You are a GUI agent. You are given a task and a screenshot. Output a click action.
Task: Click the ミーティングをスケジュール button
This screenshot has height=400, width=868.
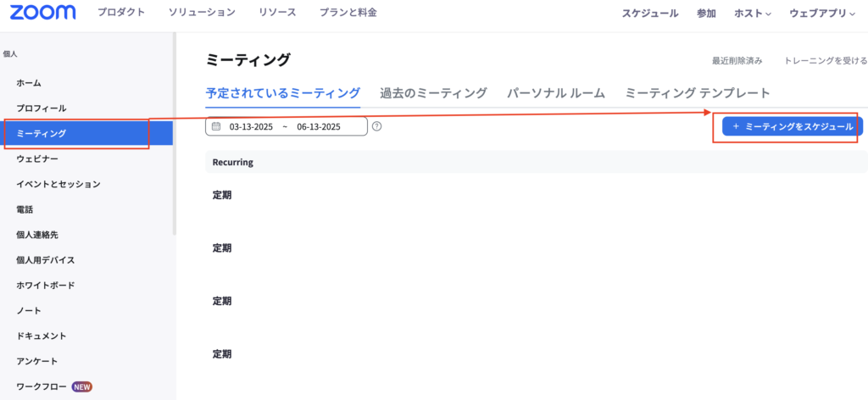tap(793, 126)
